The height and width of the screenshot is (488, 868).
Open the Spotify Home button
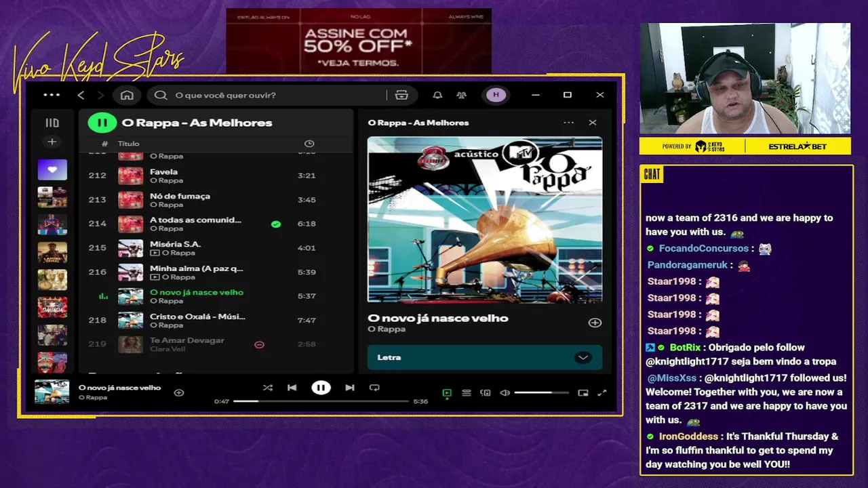coord(127,95)
